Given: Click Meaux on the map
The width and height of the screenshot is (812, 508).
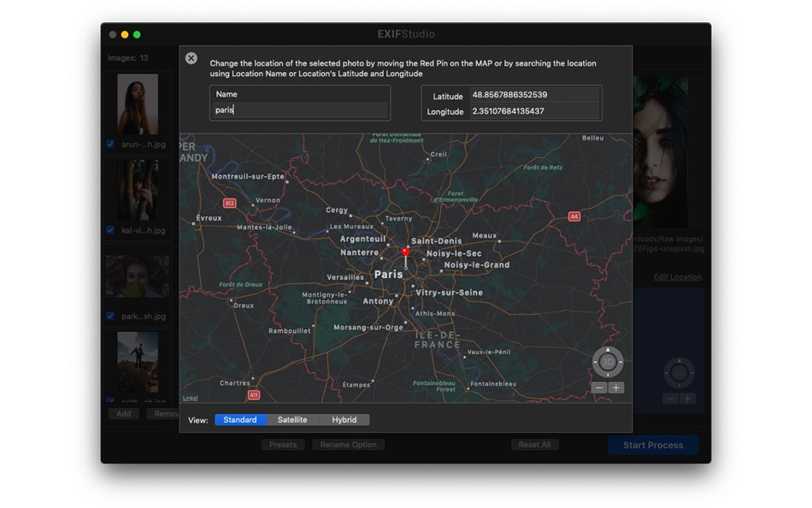Looking at the screenshot, I should tap(484, 235).
